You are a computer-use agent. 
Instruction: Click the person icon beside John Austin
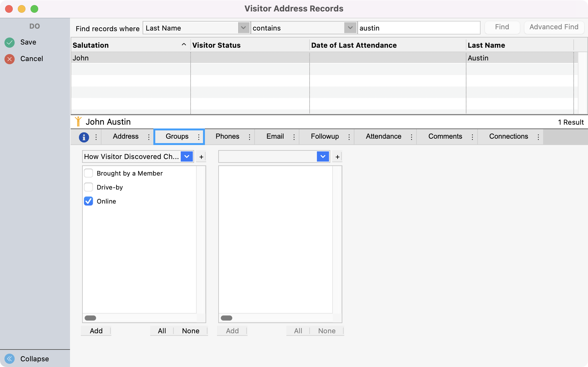[x=79, y=121]
